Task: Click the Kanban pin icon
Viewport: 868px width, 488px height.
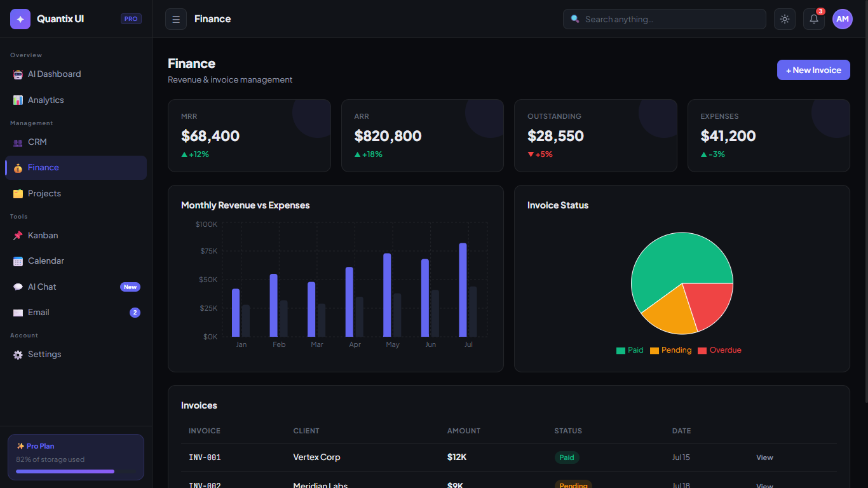Action: click(18, 235)
